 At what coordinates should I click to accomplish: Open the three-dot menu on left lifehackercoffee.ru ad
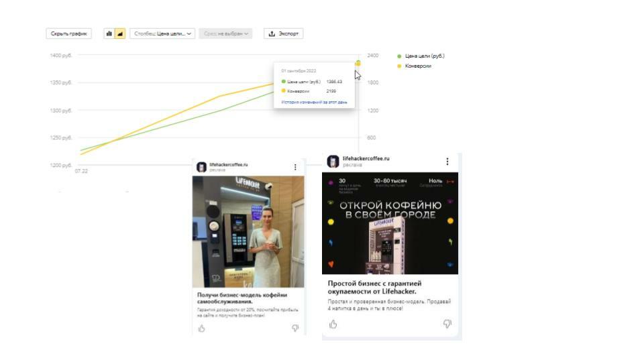click(295, 167)
